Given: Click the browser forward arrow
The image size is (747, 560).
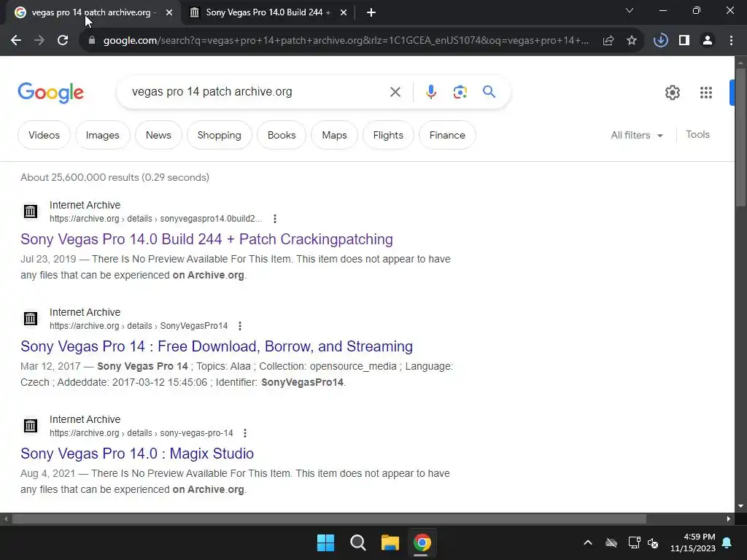Looking at the screenshot, I should point(39,41).
